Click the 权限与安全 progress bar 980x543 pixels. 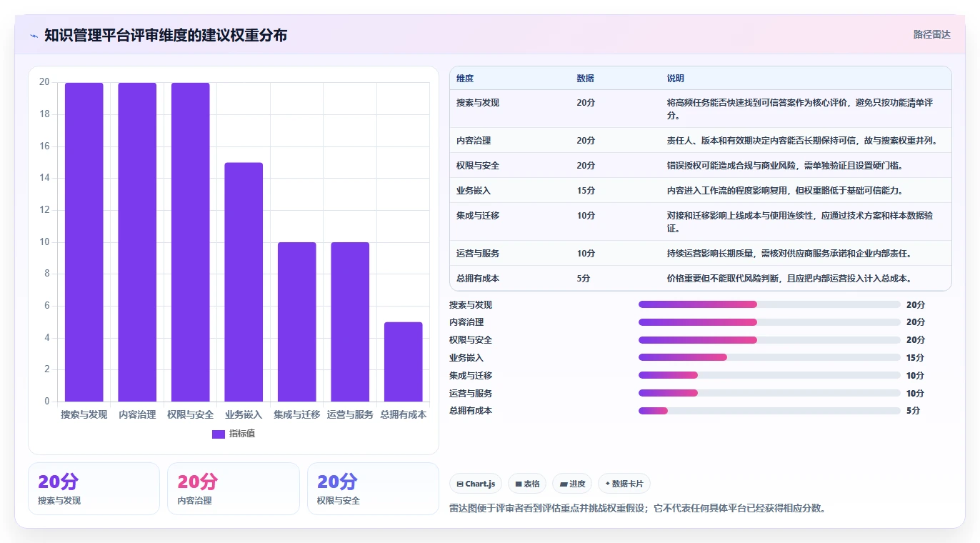tap(769, 340)
